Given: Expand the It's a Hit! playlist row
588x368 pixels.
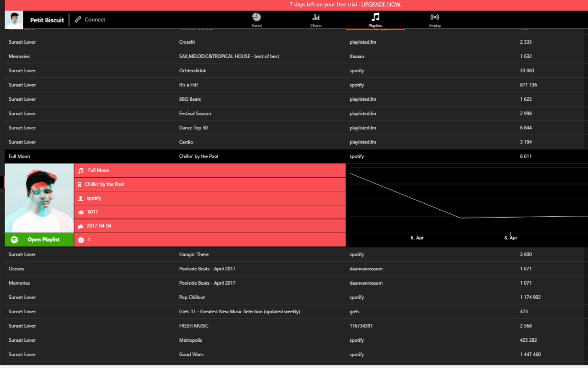Looking at the screenshot, I should tap(296, 85).
